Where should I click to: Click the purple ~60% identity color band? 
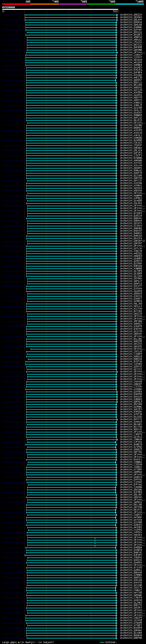click(73, 4)
